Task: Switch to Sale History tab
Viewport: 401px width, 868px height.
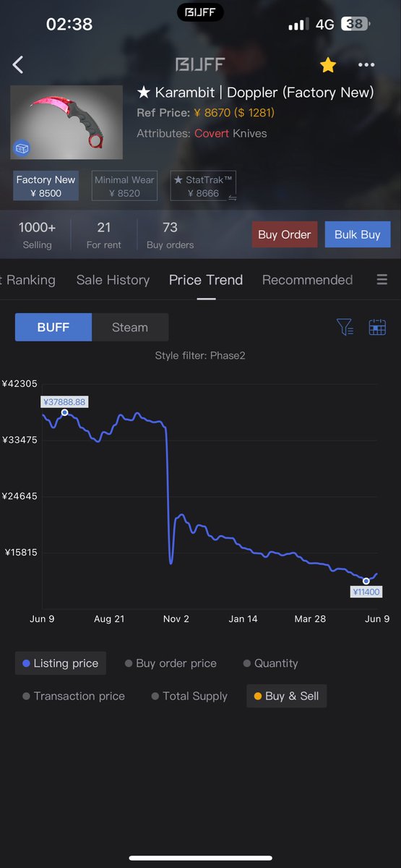Action: pyautogui.click(x=113, y=280)
